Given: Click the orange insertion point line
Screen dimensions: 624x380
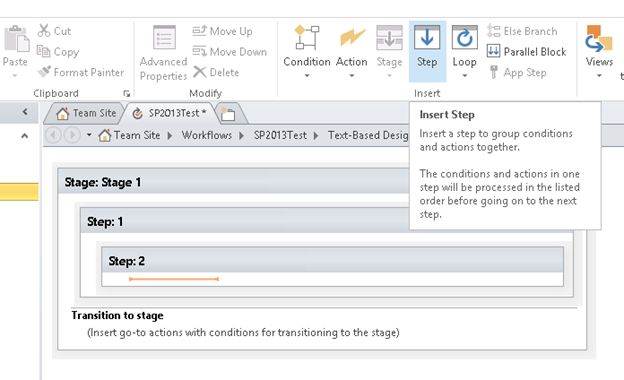Looking at the screenshot, I should pos(174,279).
